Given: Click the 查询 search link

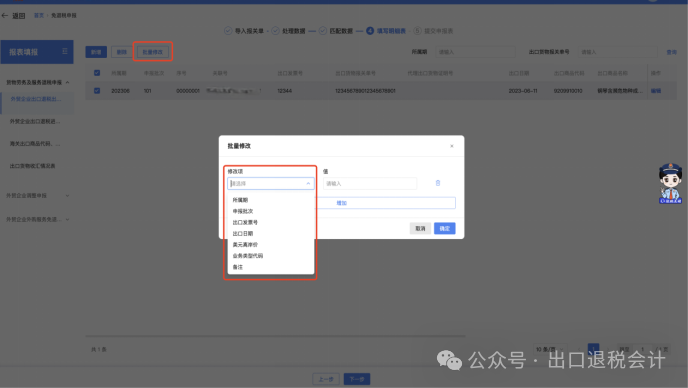Looking at the screenshot, I should tap(671, 52).
